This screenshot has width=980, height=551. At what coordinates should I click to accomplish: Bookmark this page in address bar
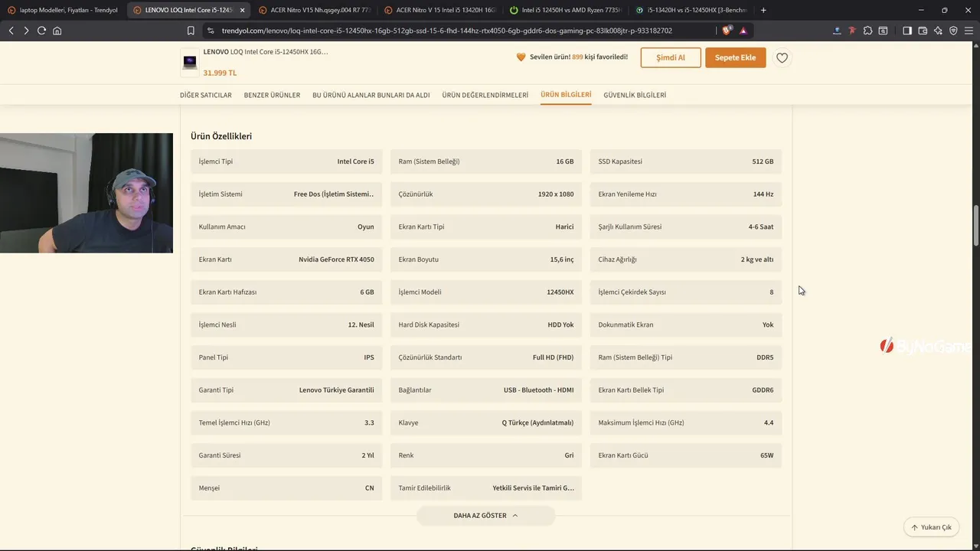coord(191,31)
